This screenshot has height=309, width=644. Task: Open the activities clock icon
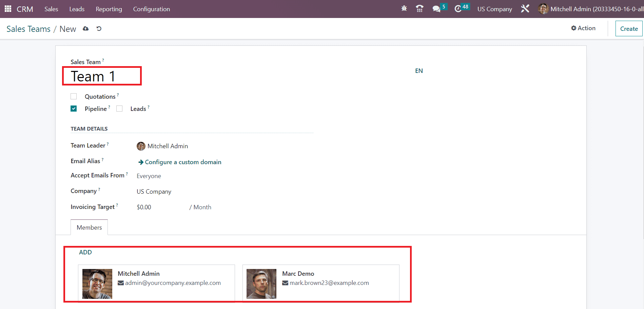(458, 9)
